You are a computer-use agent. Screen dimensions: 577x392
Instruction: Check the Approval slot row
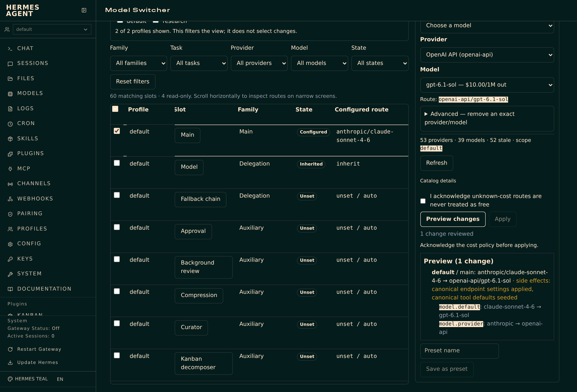pyautogui.click(x=117, y=227)
